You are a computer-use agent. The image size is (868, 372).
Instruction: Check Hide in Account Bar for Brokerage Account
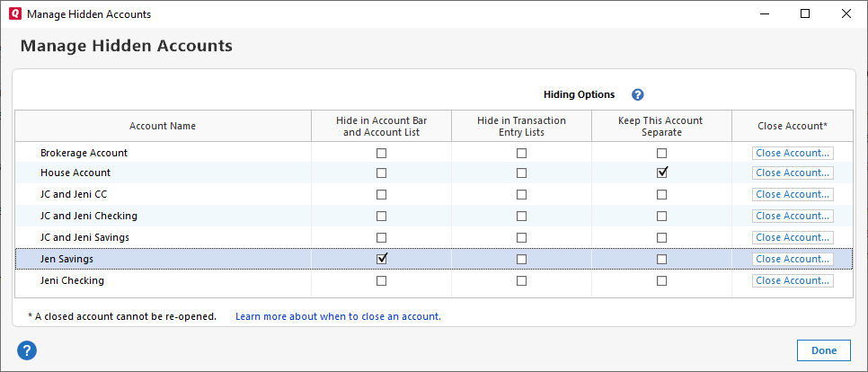coord(382,153)
